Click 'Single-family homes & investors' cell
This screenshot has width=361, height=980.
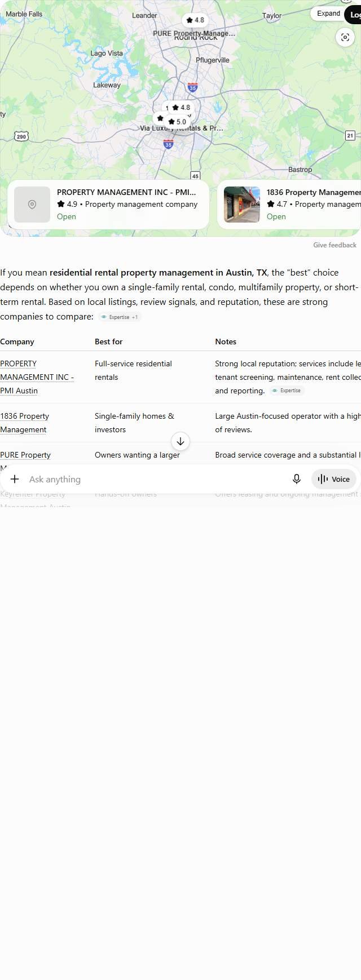134,423
